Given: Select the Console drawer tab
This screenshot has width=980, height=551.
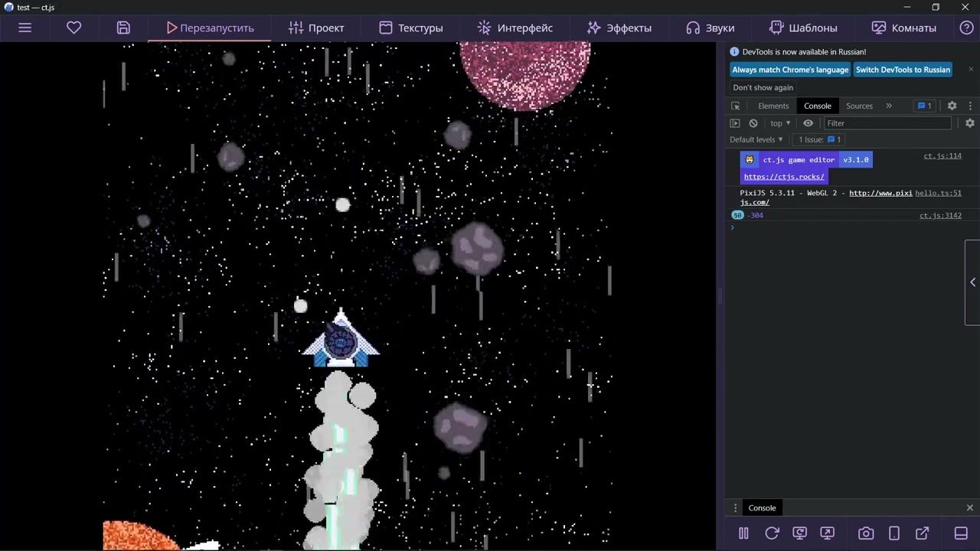Looking at the screenshot, I should (x=762, y=508).
